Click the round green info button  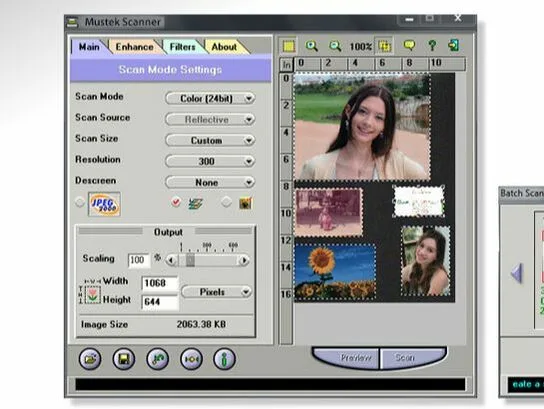point(224,359)
